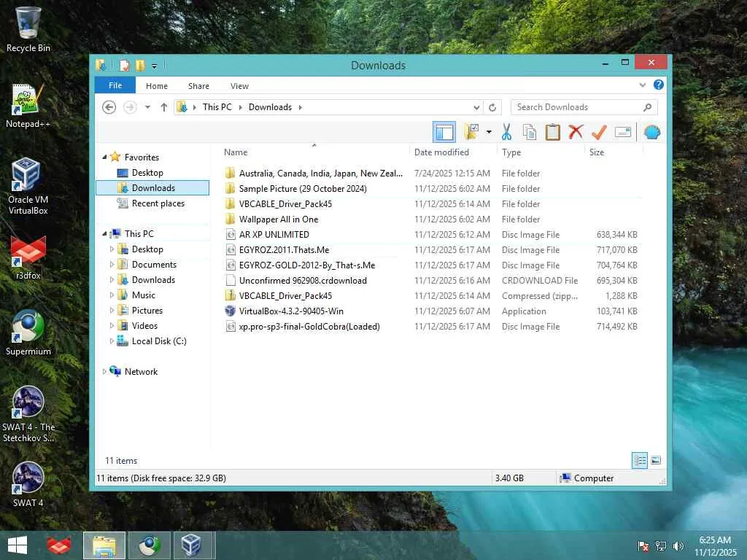Select the r3dfox desktop icon

pos(28,257)
